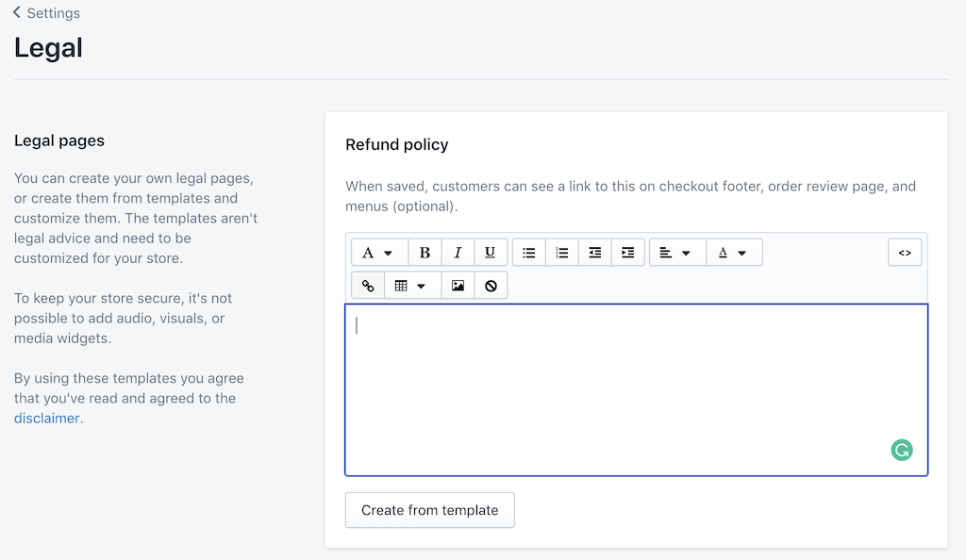This screenshot has width=966, height=560.
Task: Insert a bulleted list
Action: coord(529,253)
